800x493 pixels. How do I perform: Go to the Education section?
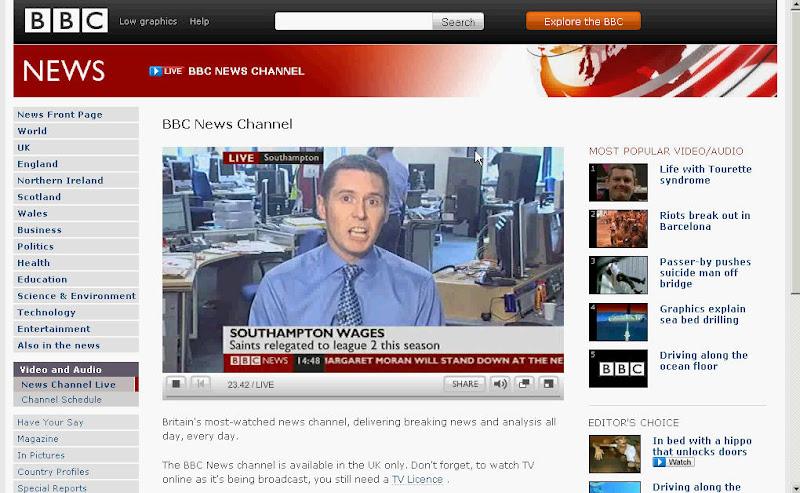76,280
